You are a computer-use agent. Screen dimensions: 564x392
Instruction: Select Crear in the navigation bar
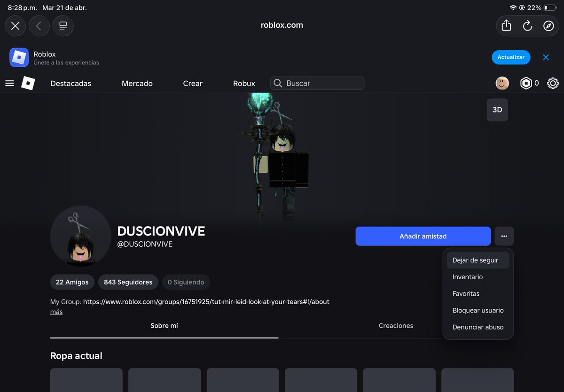pyautogui.click(x=193, y=83)
